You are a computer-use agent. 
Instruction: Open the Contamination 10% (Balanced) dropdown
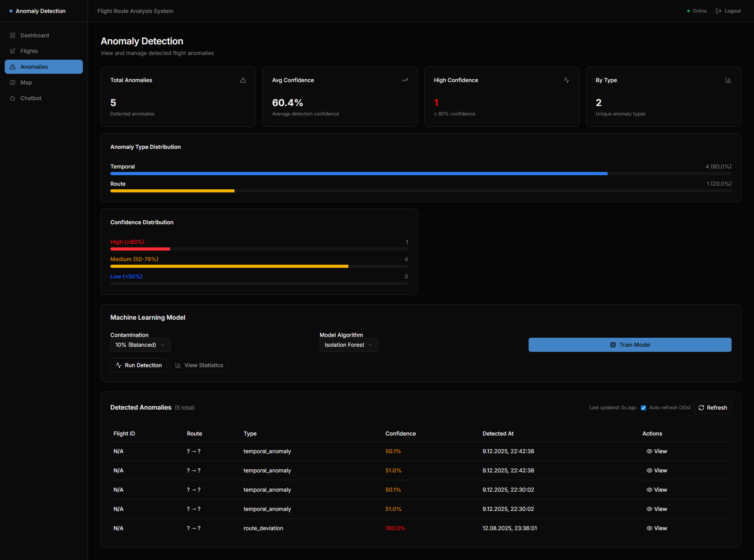pyautogui.click(x=140, y=345)
